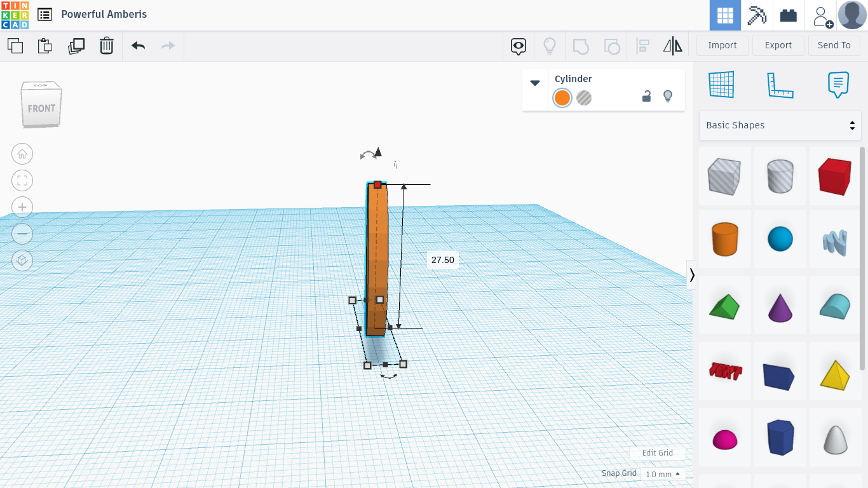The image size is (868, 488).
Task: Collapse the shapes side panel chevron
Action: coord(692,275)
